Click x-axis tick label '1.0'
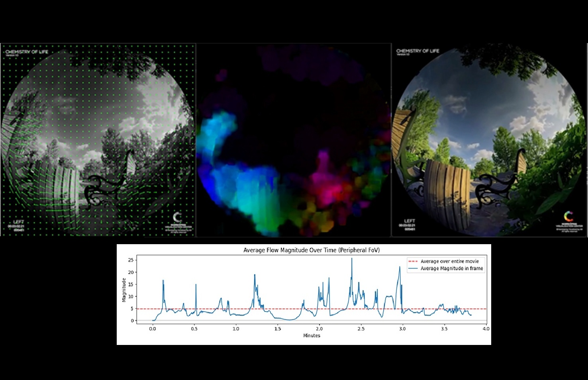Screen dimensions: 588x380 (x=236, y=329)
